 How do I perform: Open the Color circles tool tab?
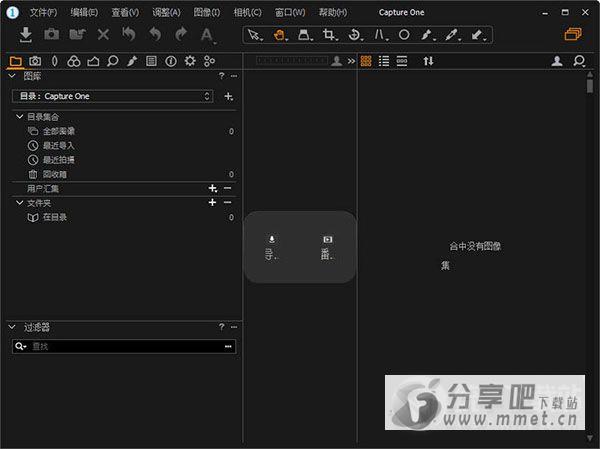point(73,61)
